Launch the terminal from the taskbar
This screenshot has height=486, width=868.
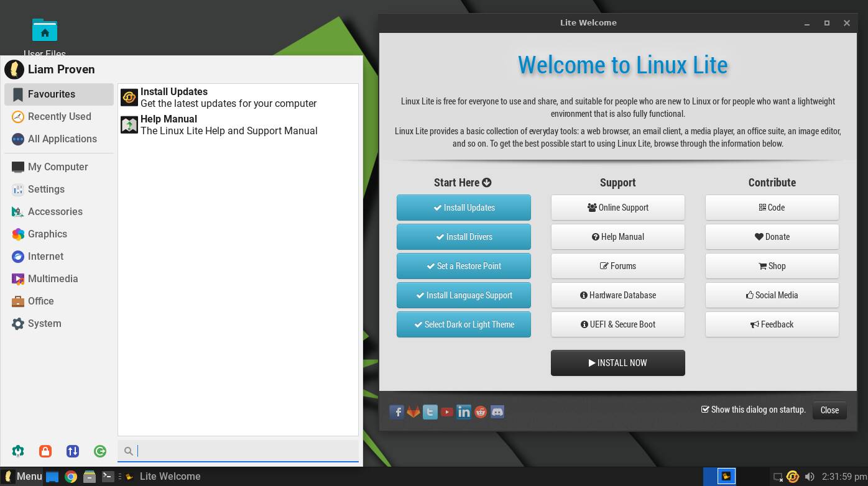point(108,477)
